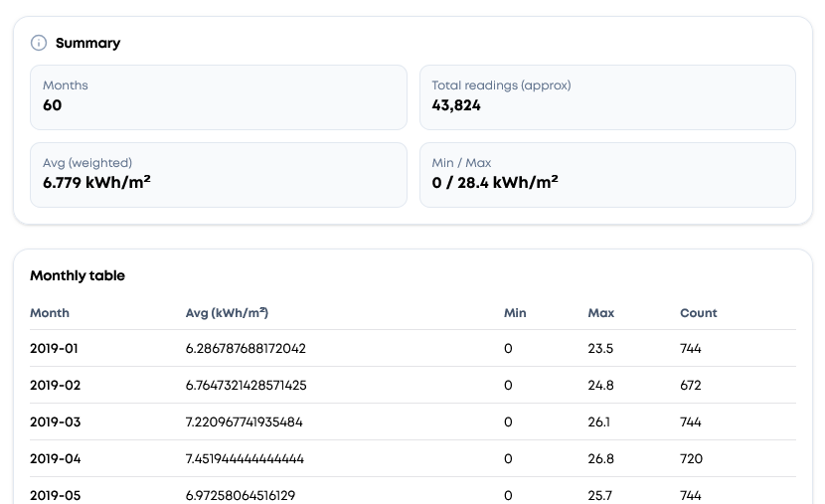Click the Min value for 2019-01
This screenshot has width=825, height=504.
click(x=508, y=348)
